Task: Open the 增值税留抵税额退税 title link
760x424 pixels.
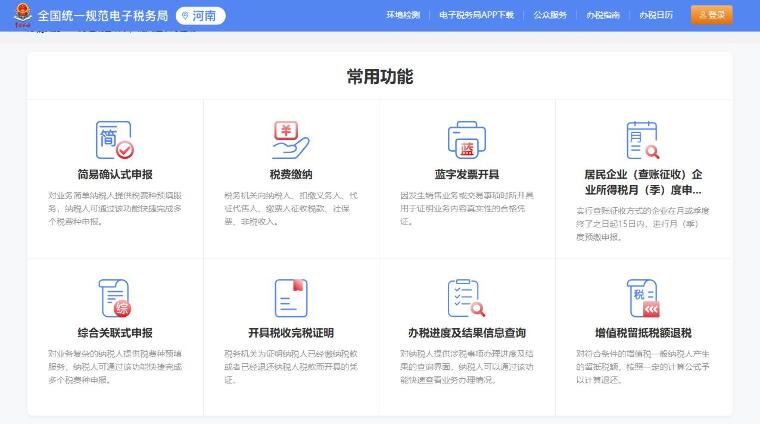Action: pyautogui.click(x=642, y=333)
